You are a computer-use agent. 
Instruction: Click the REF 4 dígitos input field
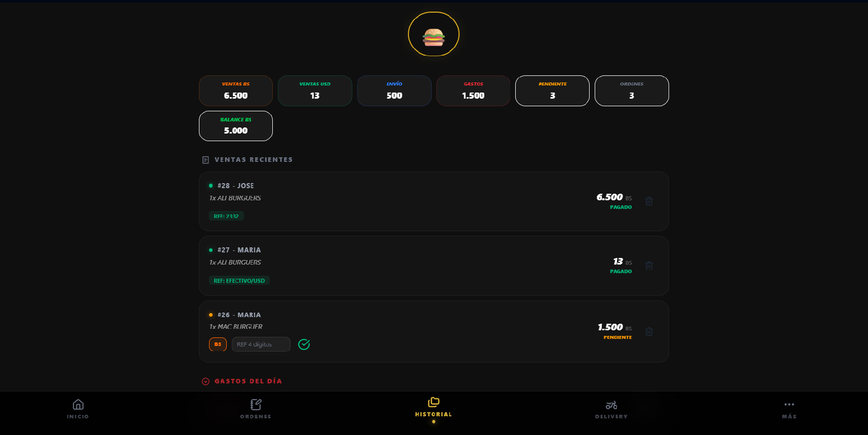coord(261,344)
